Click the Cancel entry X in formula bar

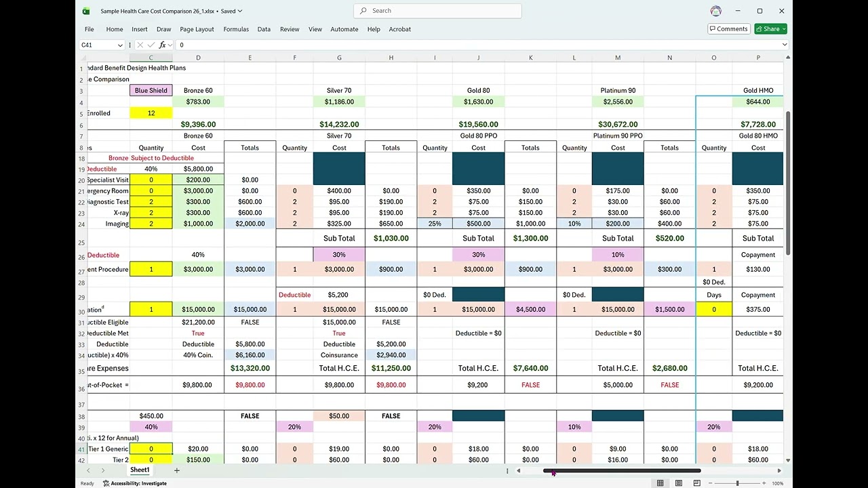[140, 45]
